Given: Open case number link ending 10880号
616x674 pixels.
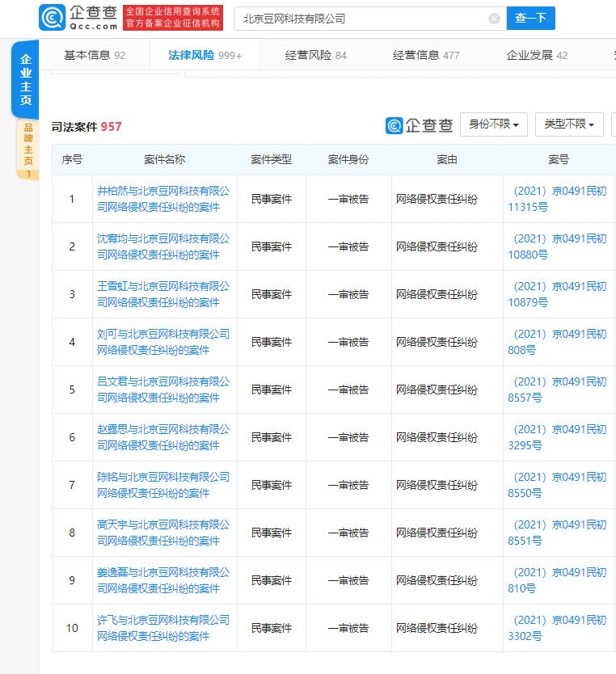Looking at the screenshot, I should (x=556, y=246).
